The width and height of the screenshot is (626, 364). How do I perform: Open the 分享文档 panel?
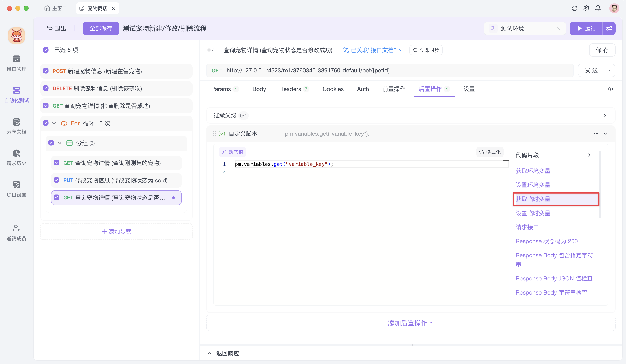point(16,126)
